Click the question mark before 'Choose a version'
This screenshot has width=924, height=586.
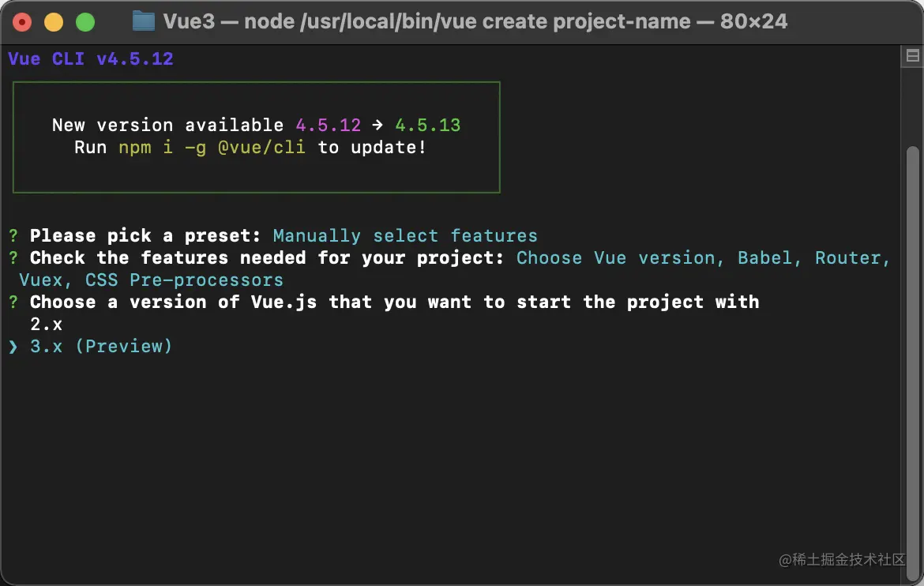coord(13,302)
